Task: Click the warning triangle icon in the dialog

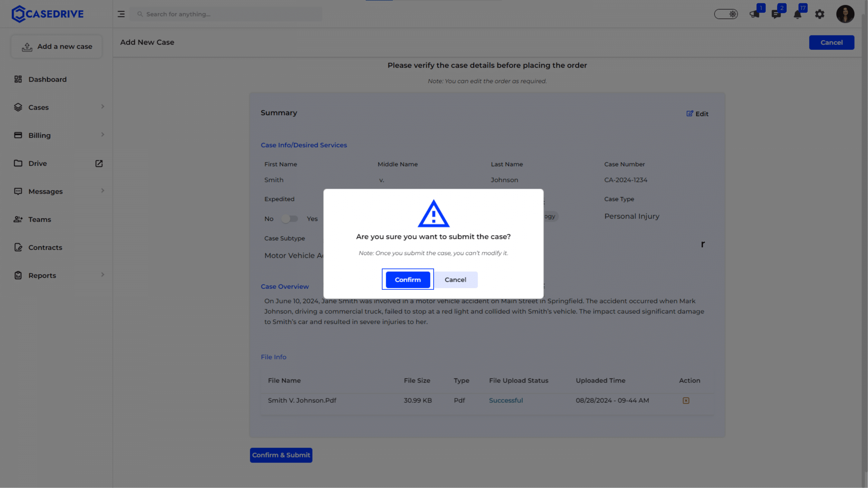Action: (x=433, y=214)
